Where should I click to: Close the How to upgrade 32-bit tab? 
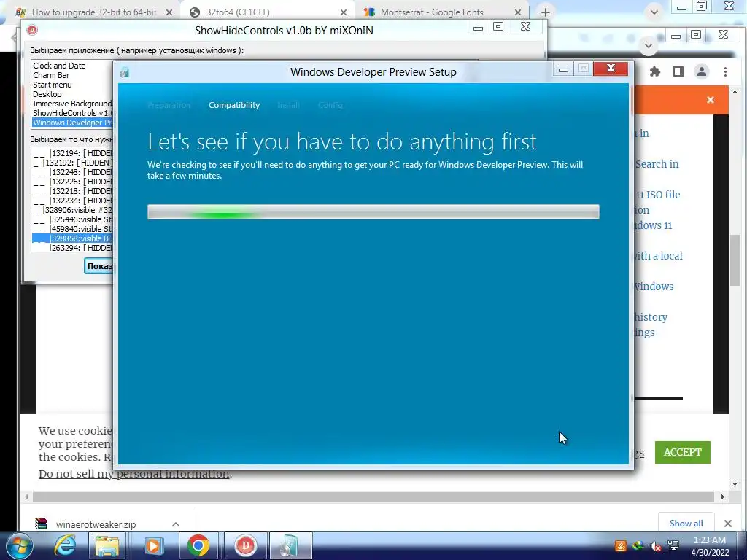(x=169, y=12)
